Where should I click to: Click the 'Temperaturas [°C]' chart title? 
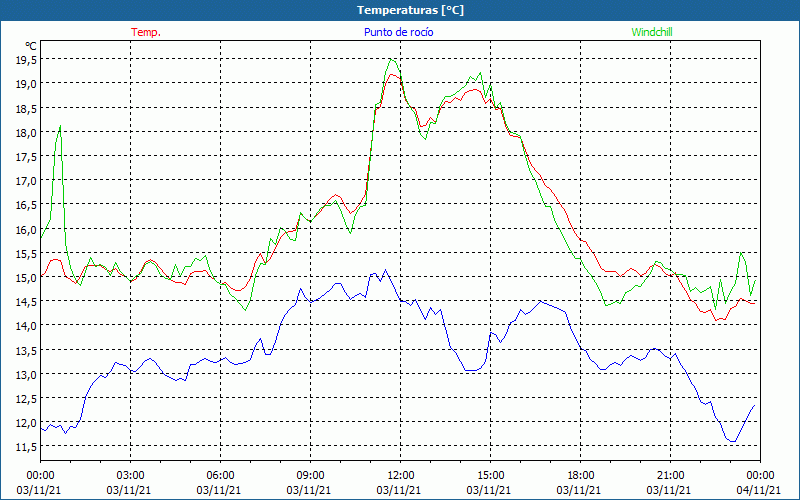click(410, 10)
